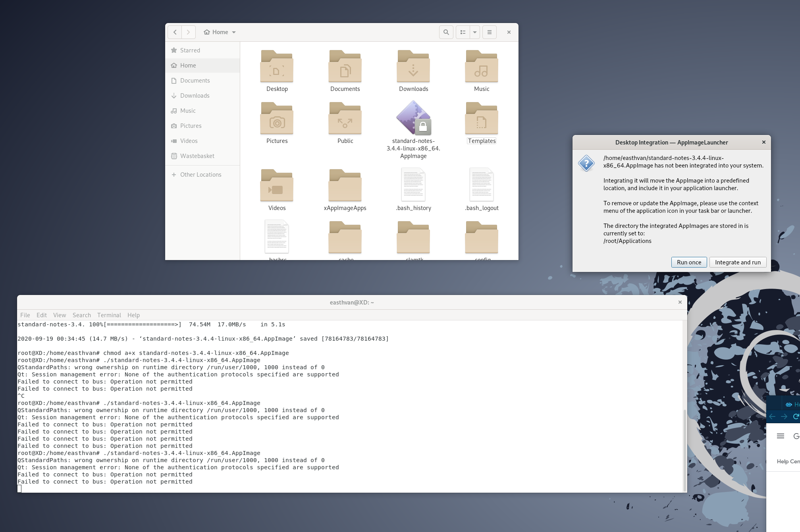Open the Terminal menu in terminal
Screen dimensions: 800x532
(109, 315)
